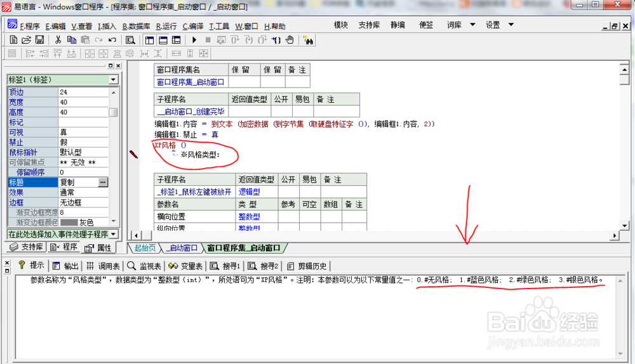Toggle the combined panels layout icon
This screenshot has height=364, width=635.
pyautogui.click(x=176, y=40)
